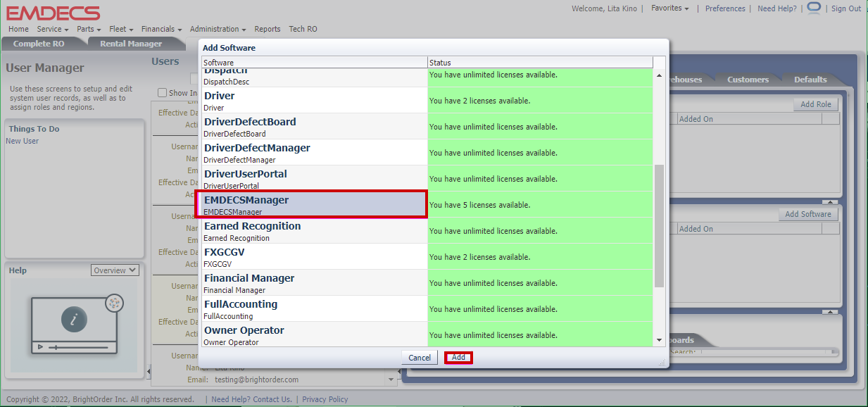Click the FXGCGV row's 2 licenses status
The image size is (868, 407).
pos(479,257)
